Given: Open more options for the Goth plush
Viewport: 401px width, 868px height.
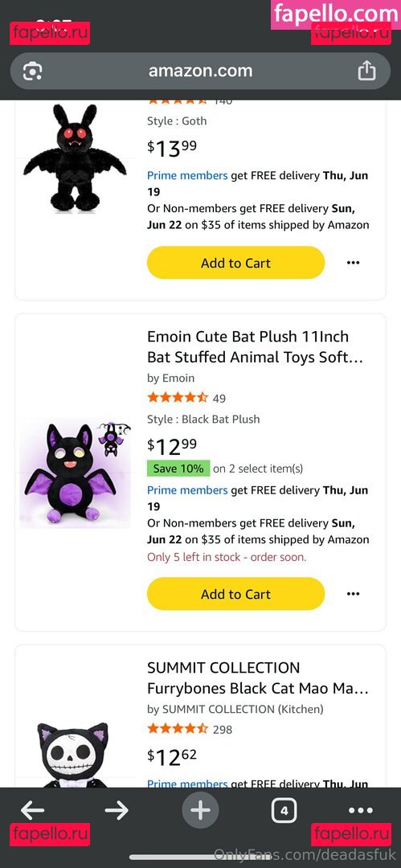Looking at the screenshot, I should pyautogui.click(x=353, y=263).
